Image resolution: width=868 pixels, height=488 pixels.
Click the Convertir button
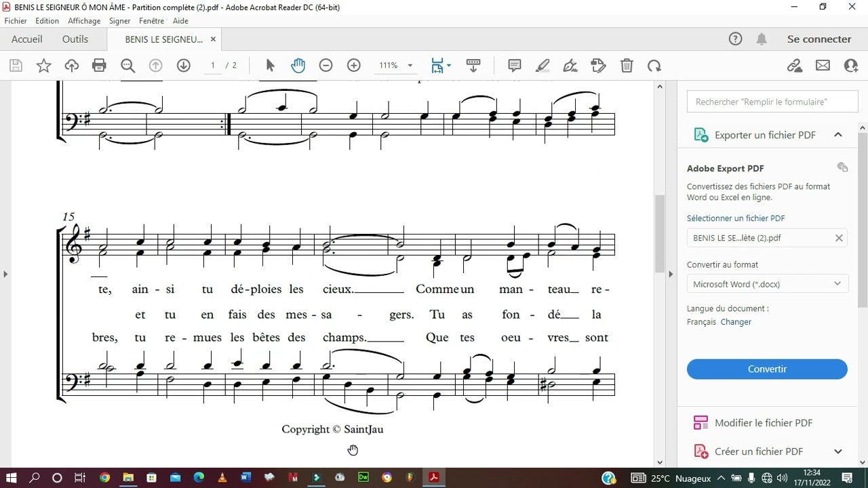(767, 369)
